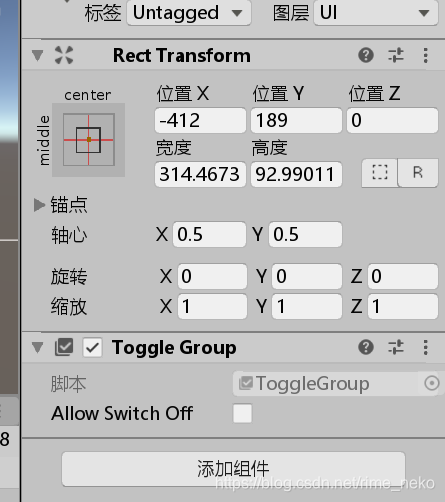Click the 位置 X label
The width and height of the screenshot is (445, 502).
click(x=183, y=93)
